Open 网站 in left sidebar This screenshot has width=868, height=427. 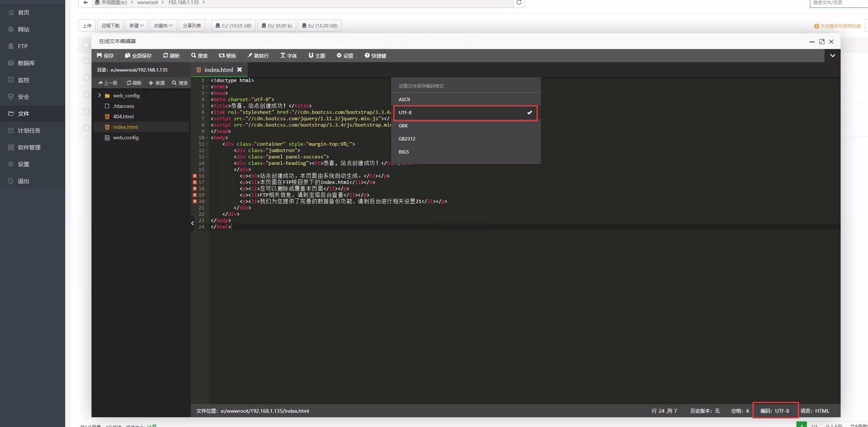23,29
